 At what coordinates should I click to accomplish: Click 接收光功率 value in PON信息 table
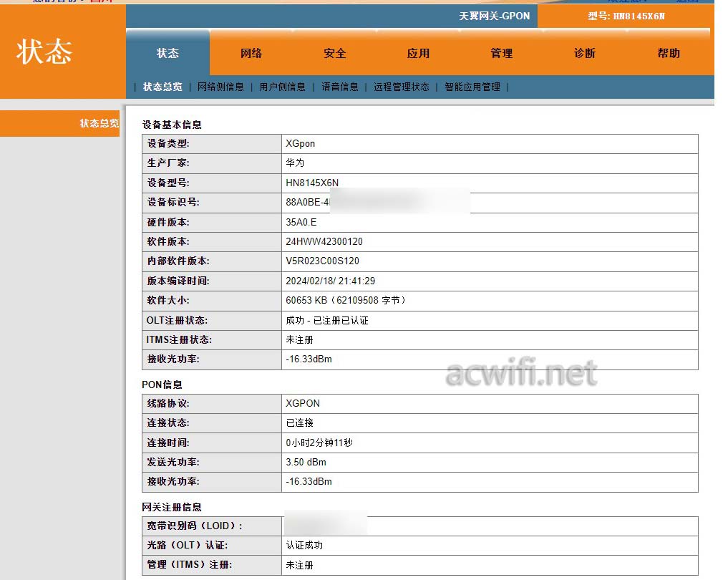pyautogui.click(x=309, y=482)
